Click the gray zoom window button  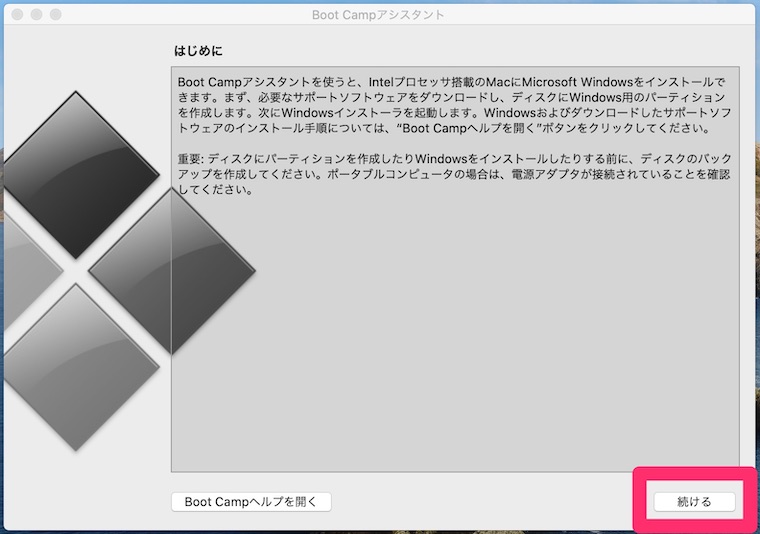point(56,15)
